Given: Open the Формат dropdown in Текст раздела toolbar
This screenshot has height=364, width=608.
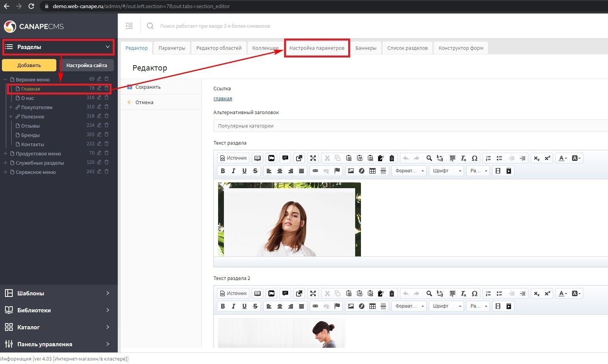Looking at the screenshot, I should (x=410, y=171).
